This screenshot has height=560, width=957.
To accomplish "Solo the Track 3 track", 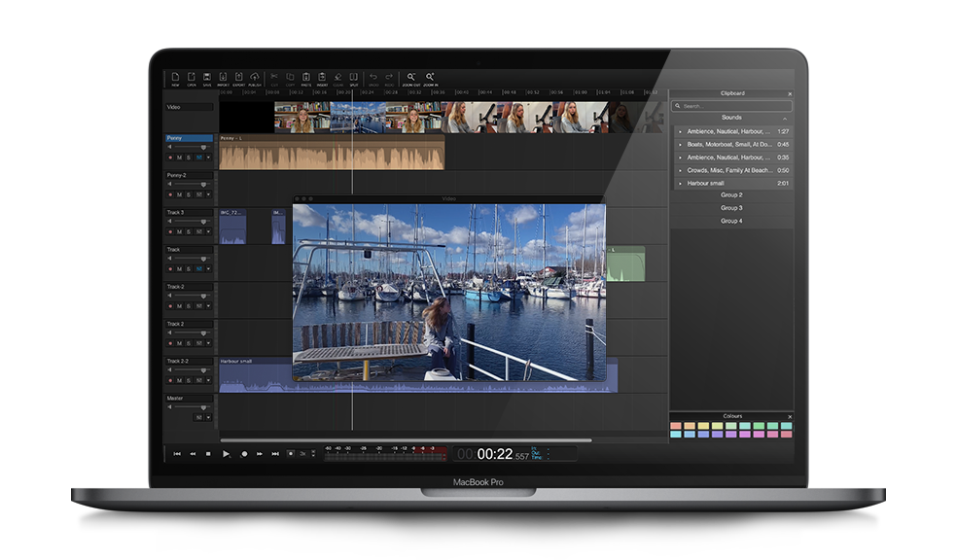I will click(189, 231).
